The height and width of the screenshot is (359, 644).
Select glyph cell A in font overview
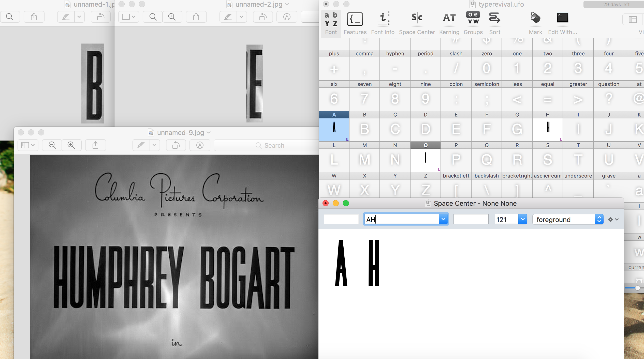tap(334, 127)
